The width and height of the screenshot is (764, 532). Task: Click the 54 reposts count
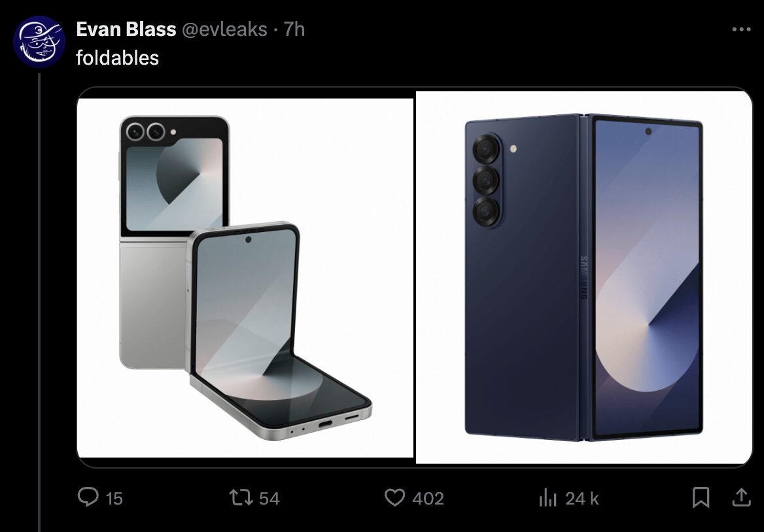(269, 499)
